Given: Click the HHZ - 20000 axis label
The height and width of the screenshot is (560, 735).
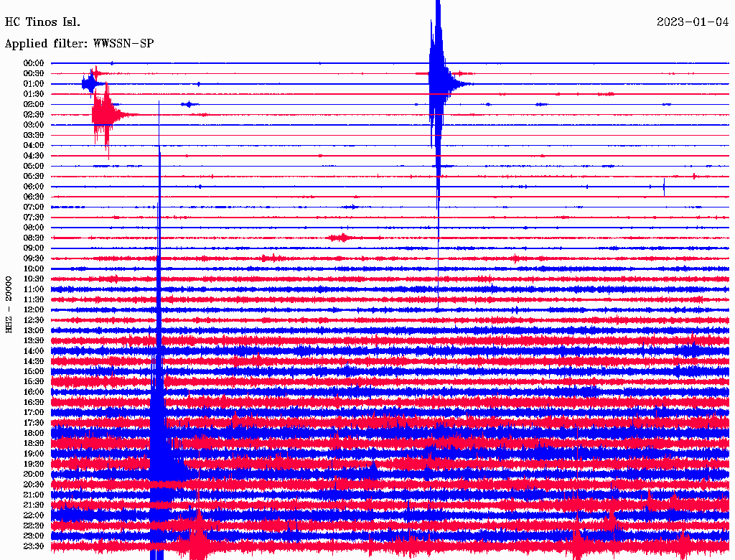Looking at the screenshot, I should pyautogui.click(x=9, y=305).
